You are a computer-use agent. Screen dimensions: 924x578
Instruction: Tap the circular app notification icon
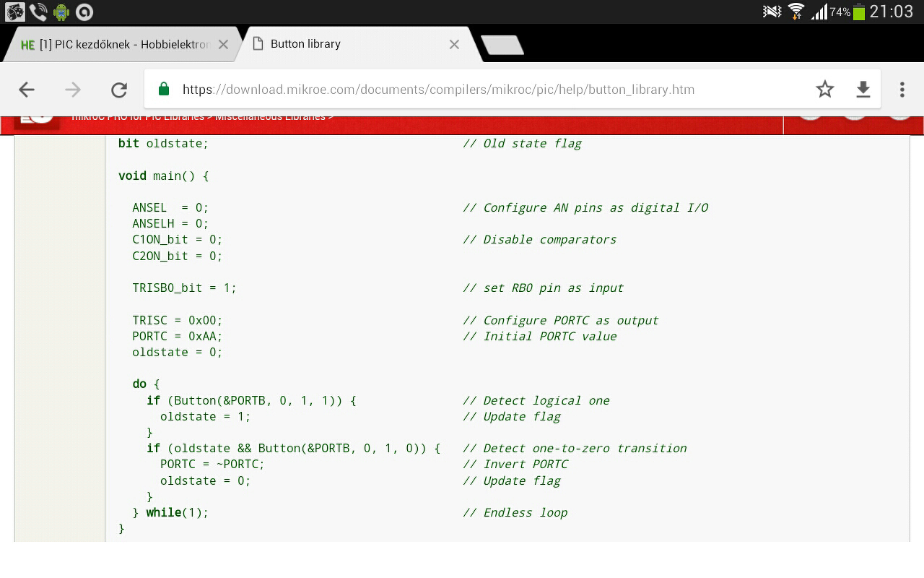point(84,12)
